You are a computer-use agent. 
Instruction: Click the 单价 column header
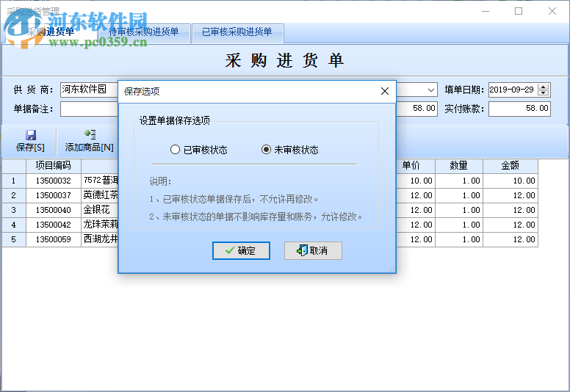416,166
